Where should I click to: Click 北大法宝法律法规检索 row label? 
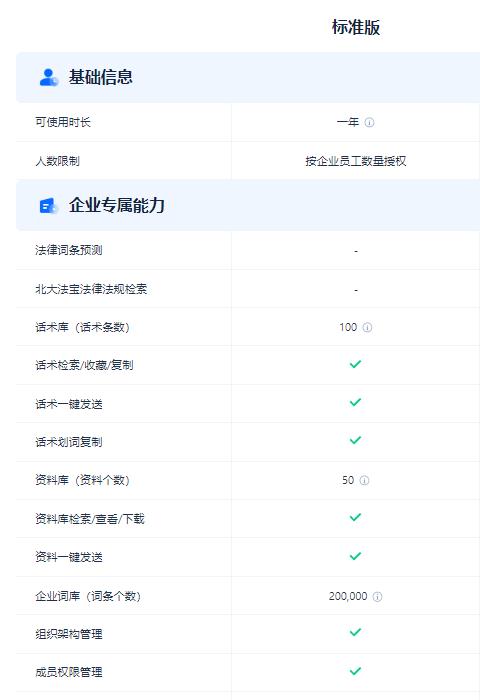coord(91,289)
